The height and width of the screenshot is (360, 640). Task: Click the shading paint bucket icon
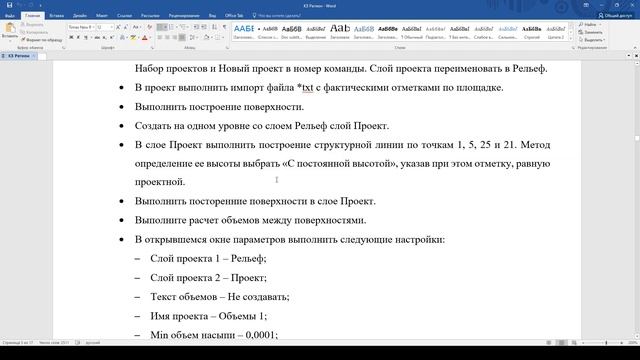point(207,38)
